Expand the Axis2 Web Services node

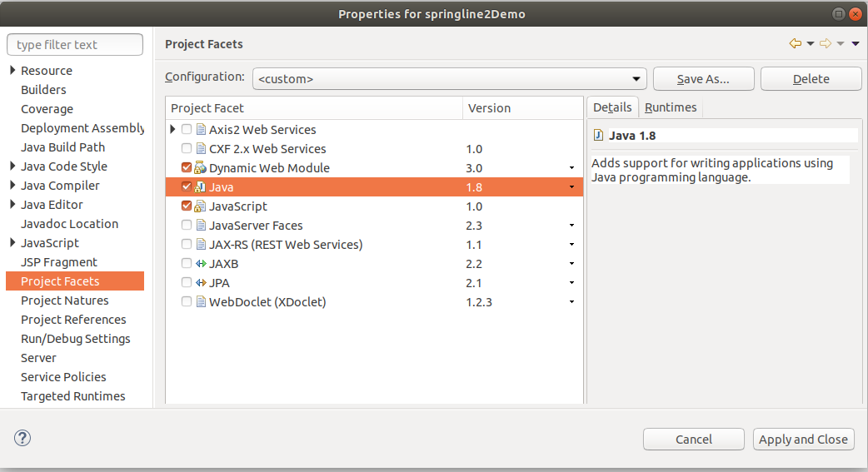pos(172,130)
